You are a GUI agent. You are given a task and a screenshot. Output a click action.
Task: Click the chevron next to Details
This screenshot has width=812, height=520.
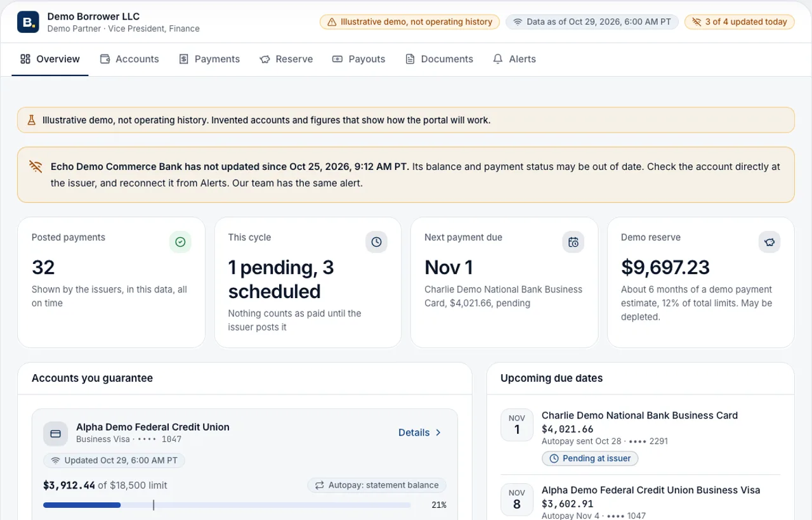tap(438, 432)
